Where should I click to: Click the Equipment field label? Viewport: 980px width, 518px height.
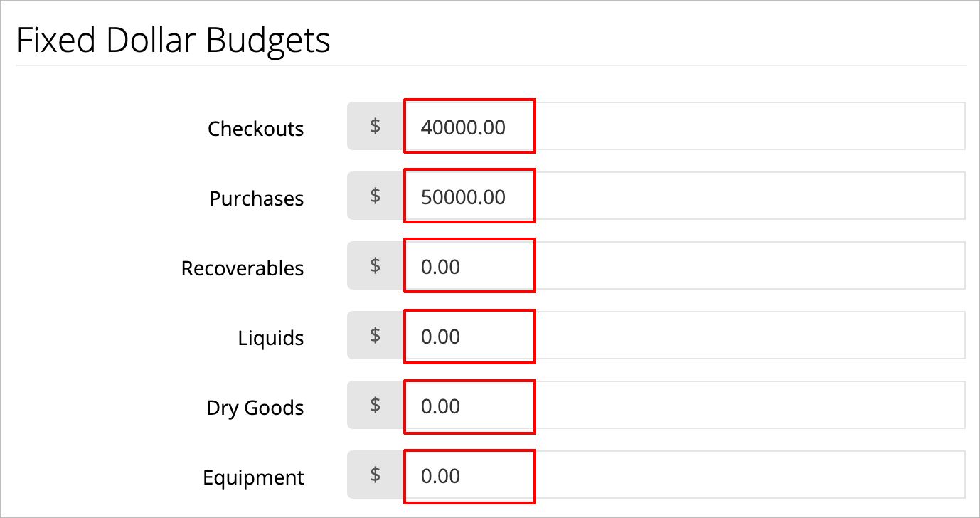253,477
